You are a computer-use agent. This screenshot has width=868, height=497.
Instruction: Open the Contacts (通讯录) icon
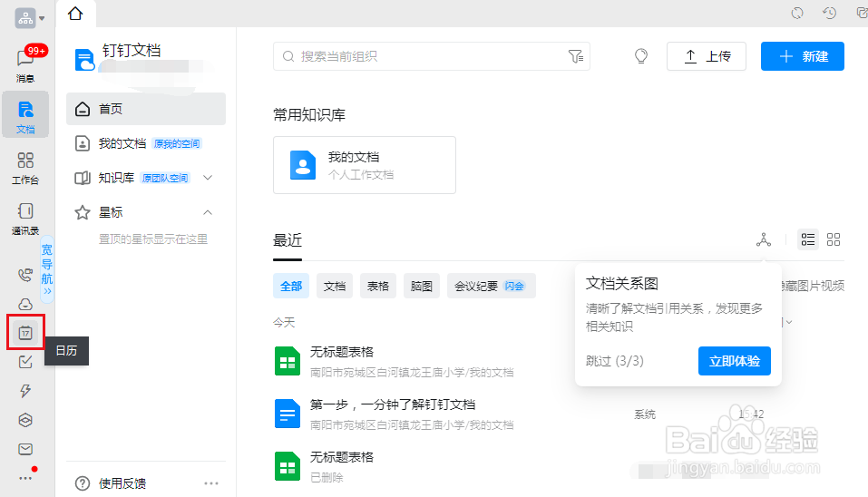(x=25, y=218)
